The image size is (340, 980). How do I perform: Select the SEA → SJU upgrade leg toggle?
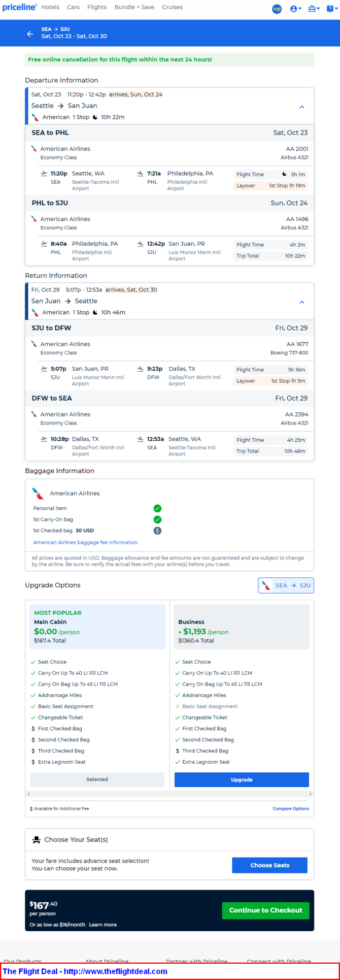tap(286, 585)
